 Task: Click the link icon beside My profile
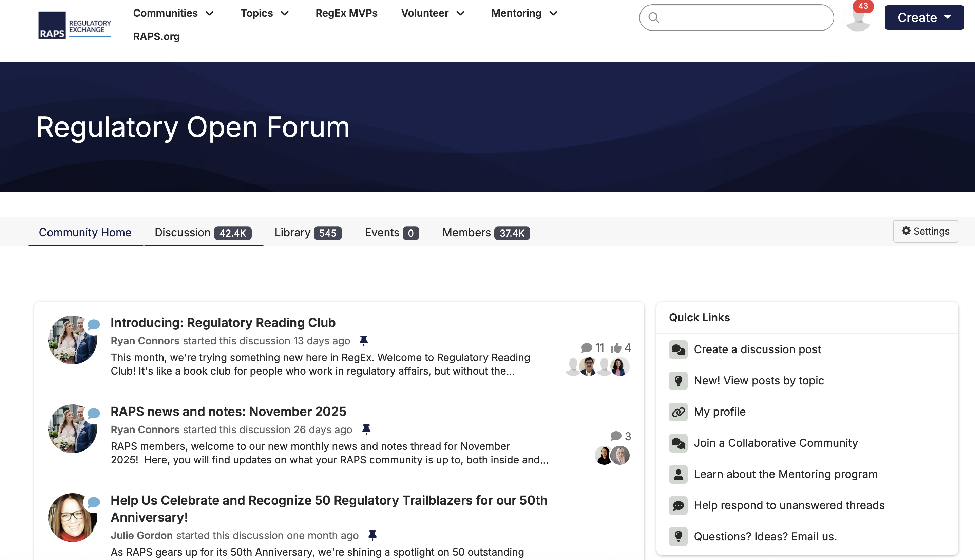pos(678,412)
